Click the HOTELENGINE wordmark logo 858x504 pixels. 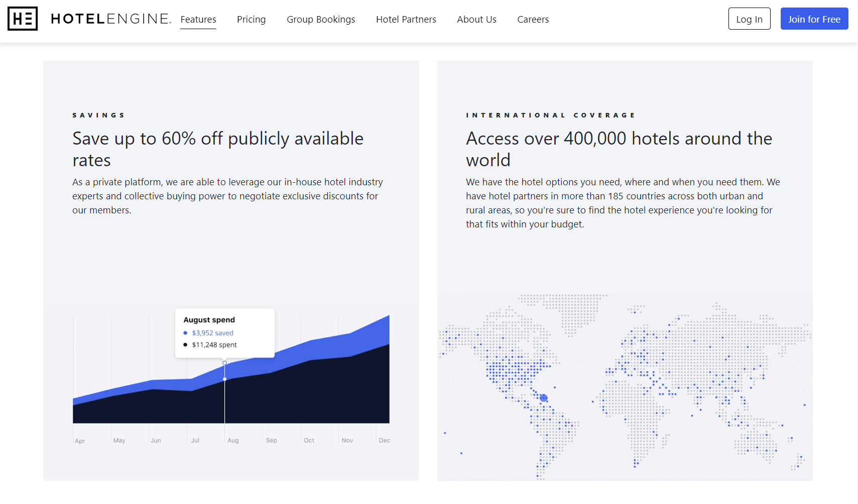(110, 19)
